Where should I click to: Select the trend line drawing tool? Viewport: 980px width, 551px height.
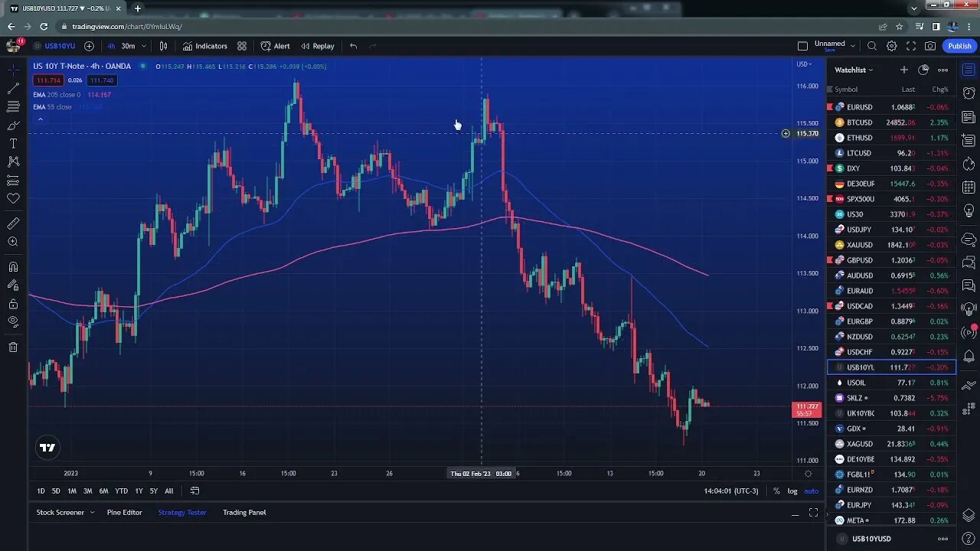(x=13, y=89)
